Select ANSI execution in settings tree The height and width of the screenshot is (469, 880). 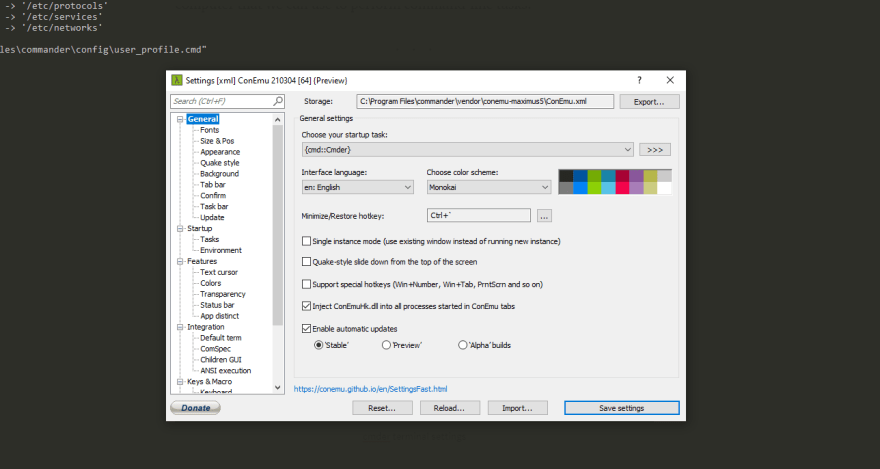226,371
